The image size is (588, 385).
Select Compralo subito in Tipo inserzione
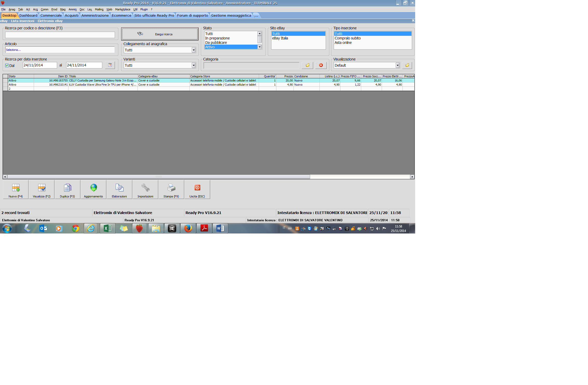tap(347, 38)
